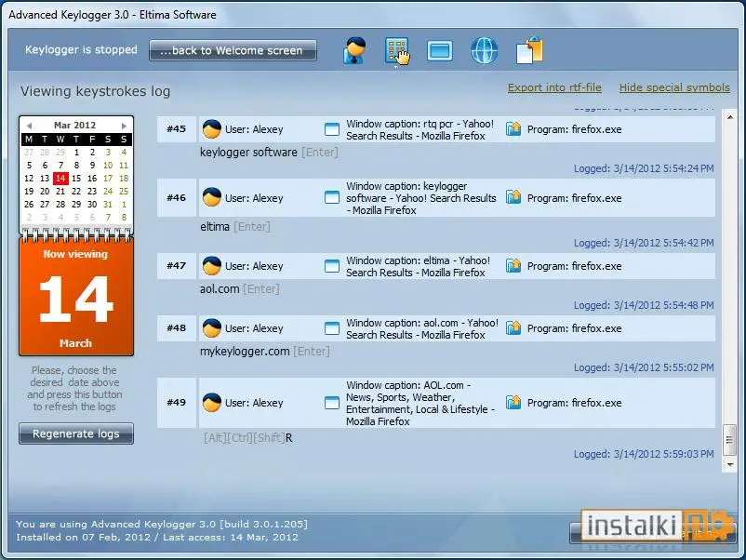The height and width of the screenshot is (560, 746).
Task: Click window caption icon in entry #49
Action: [x=332, y=403]
